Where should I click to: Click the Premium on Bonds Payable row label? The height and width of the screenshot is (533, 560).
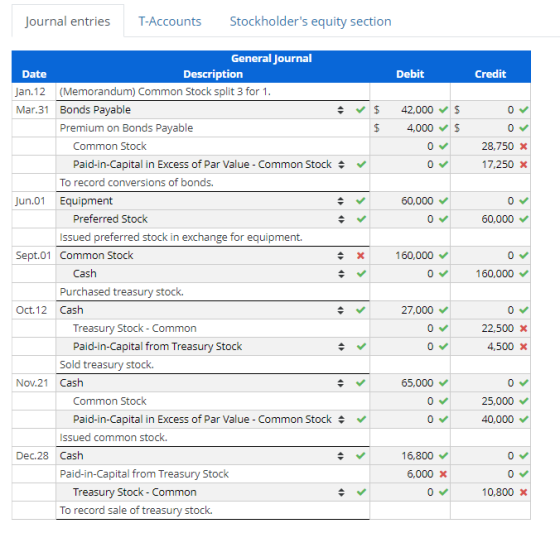126,128
